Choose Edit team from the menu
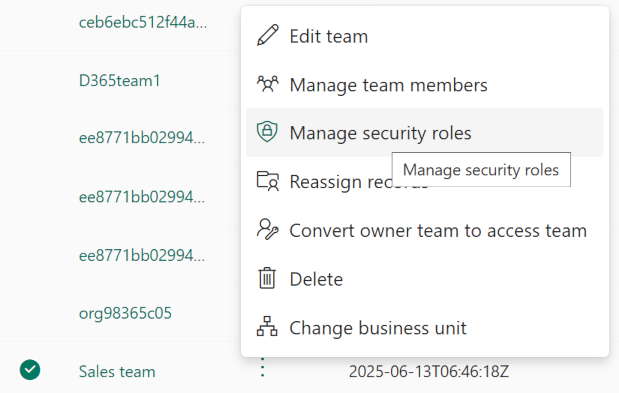 [x=424, y=36]
